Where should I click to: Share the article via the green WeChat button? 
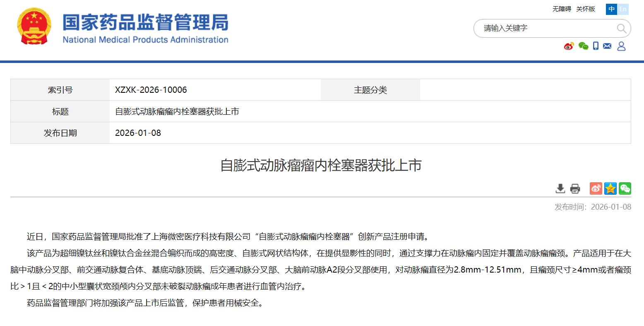point(625,188)
